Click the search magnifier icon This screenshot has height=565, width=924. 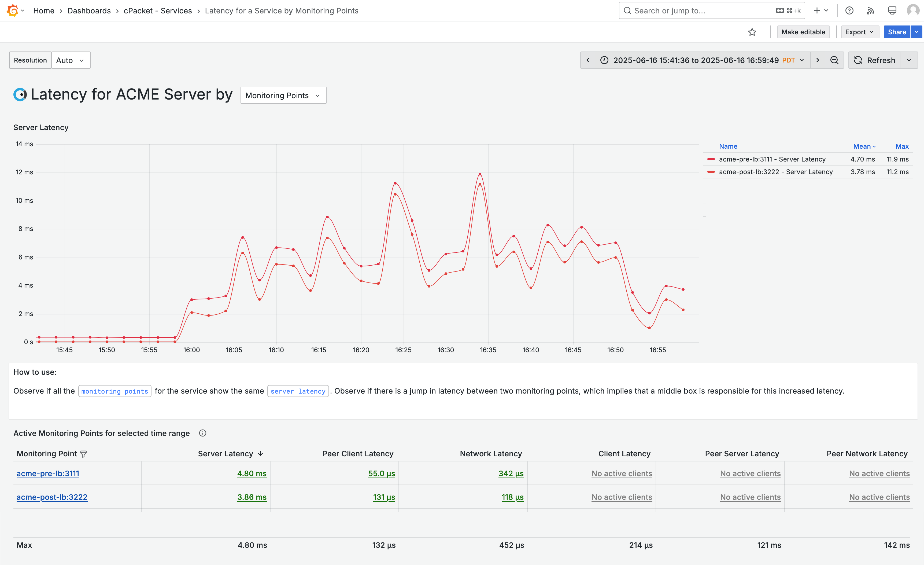(x=627, y=10)
